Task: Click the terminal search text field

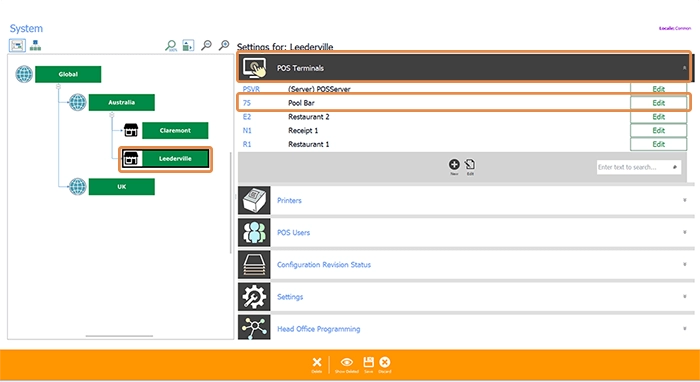Action: pyautogui.click(x=639, y=167)
